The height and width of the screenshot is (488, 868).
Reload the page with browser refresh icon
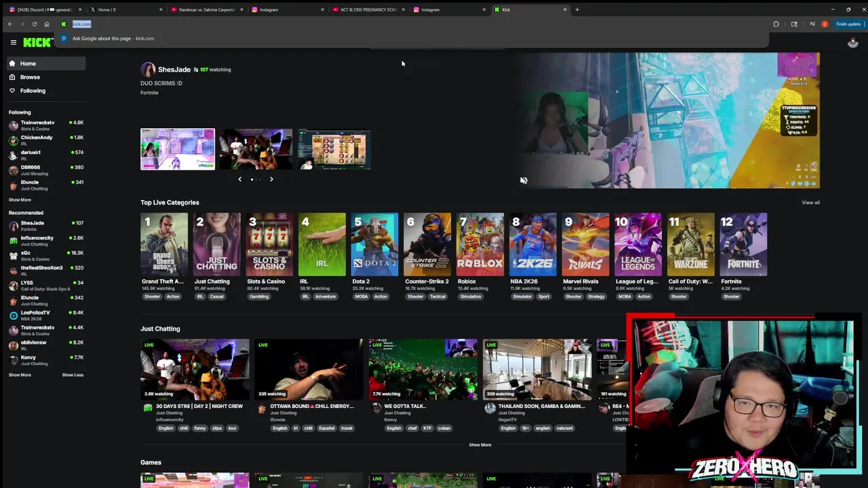(35, 24)
